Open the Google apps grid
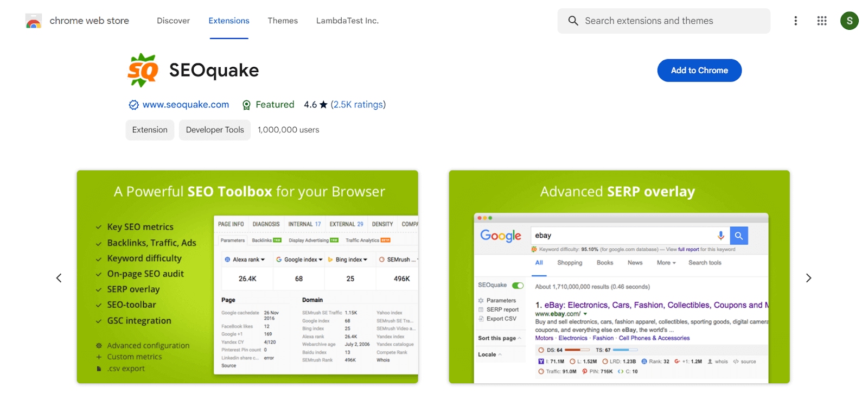 pyautogui.click(x=822, y=21)
